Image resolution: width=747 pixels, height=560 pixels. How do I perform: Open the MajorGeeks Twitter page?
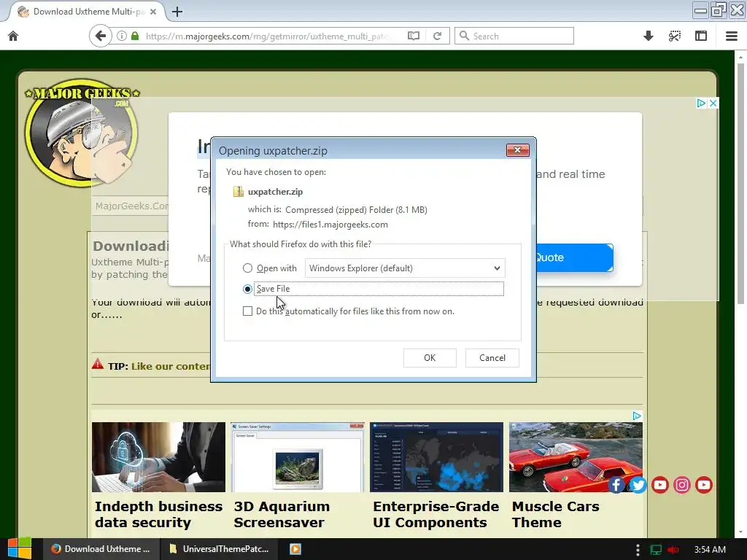click(x=638, y=485)
